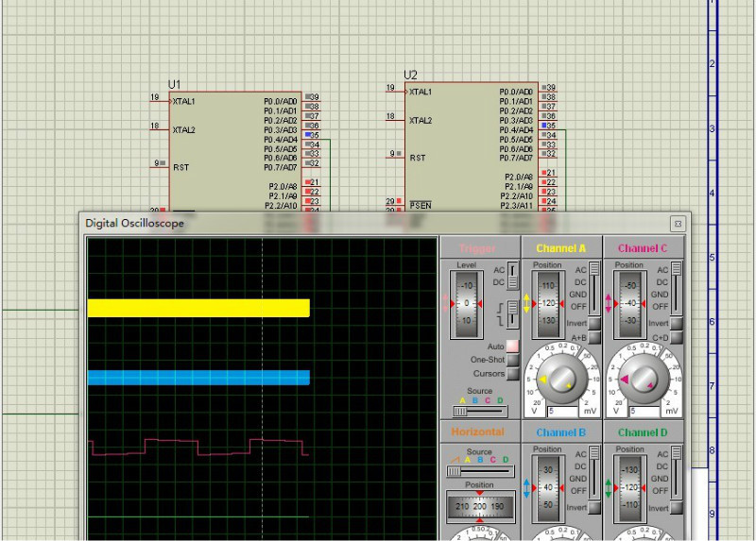
Task: Enable the A+B sum button
Action: tap(594, 337)
